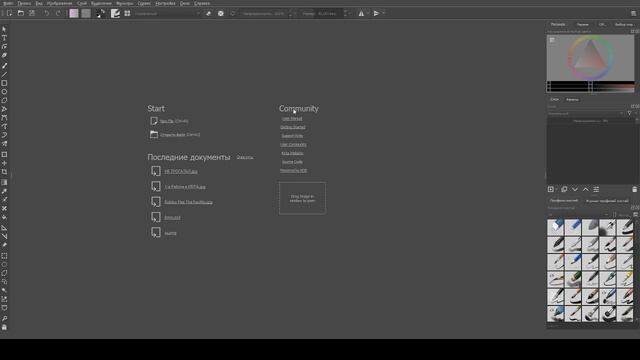Reload the original brush preset
This screenshot has width=640, height=360.
pyautogui.click(x=233, y=13)
